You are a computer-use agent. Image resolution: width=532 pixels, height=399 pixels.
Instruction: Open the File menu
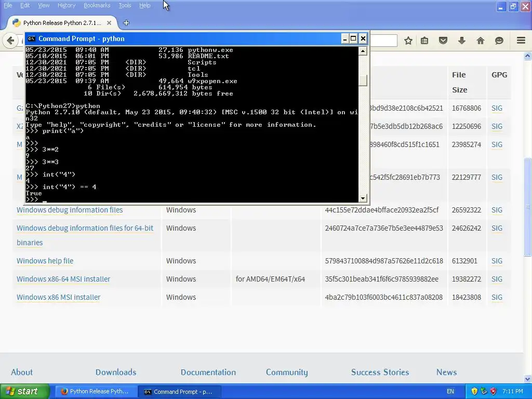click(8, 5)
